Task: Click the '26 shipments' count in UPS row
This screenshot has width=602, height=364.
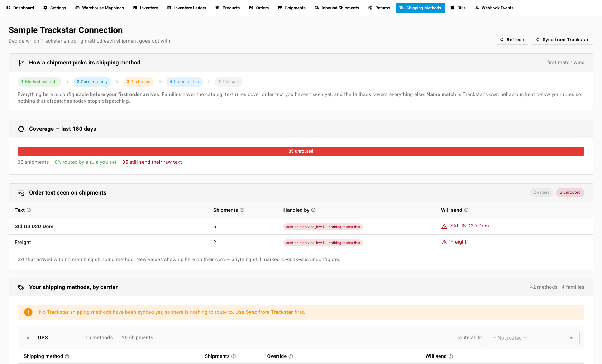Action: 138,338
